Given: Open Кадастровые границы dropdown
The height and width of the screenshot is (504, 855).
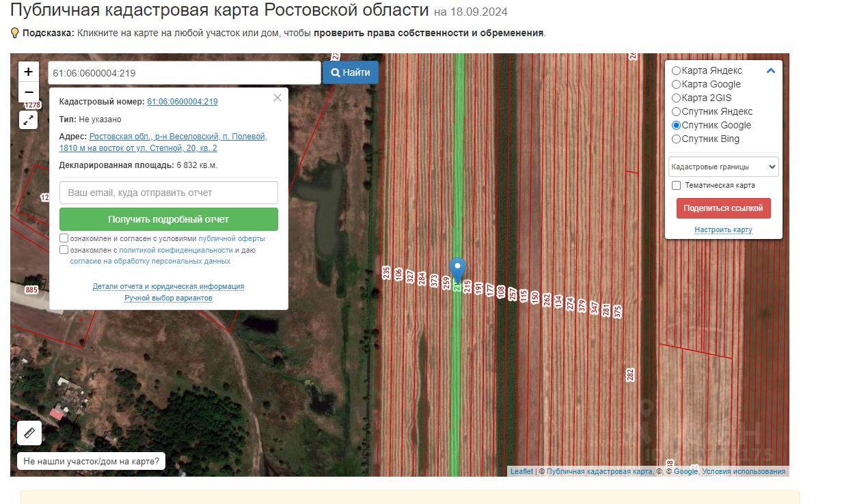Looking at the screenshot, I should (723, 167).
